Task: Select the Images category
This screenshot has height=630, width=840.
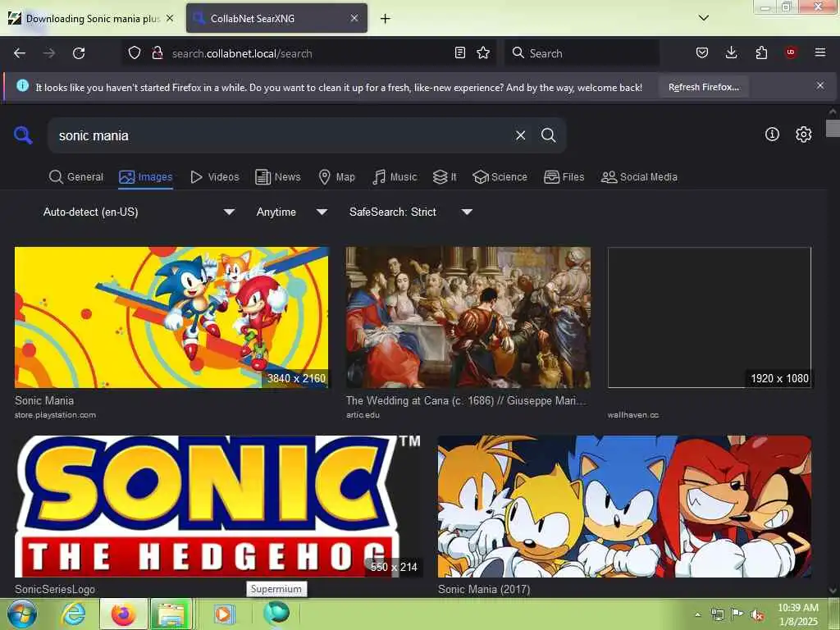Action: 146,177
